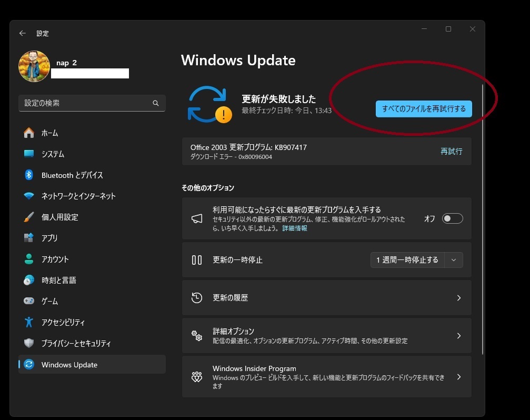The width and height of the screenshot is (530, 420).
Task: Click the ホーム house icon
Action: (x=29, y=133)
